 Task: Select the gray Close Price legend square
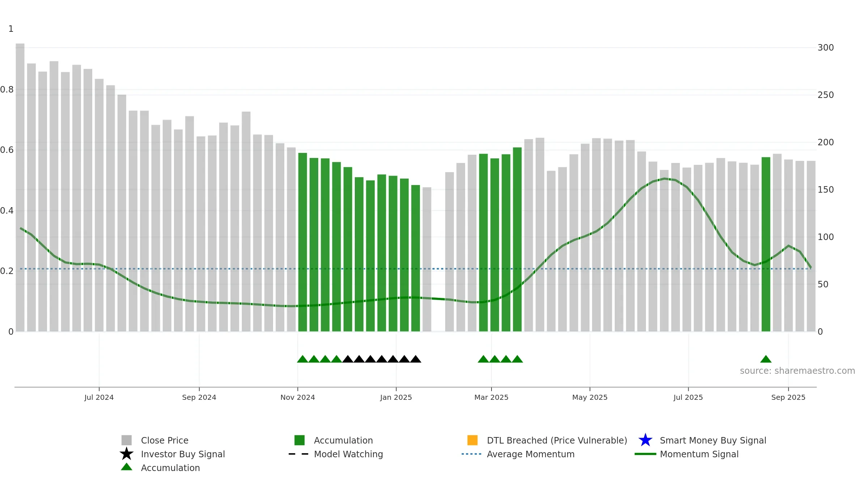coord(127,440)
